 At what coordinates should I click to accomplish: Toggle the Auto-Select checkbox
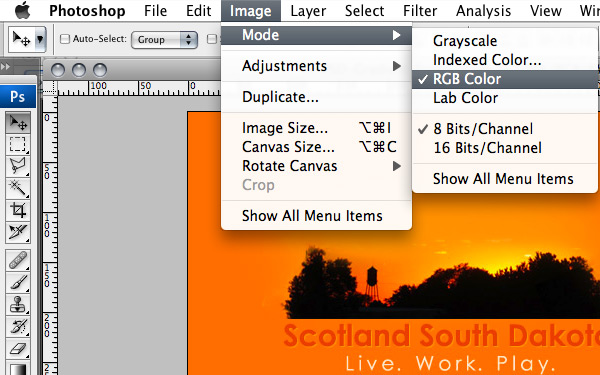[x=65, y=39]
